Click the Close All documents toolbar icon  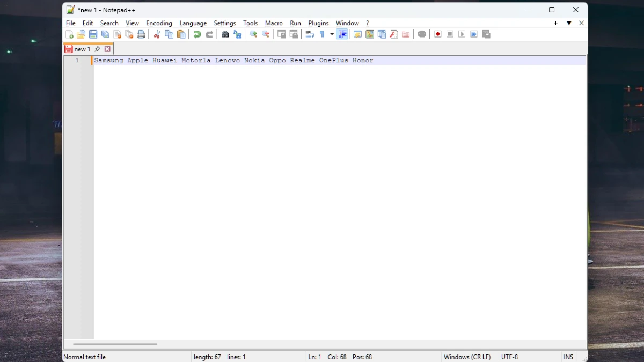click(129, 34)
